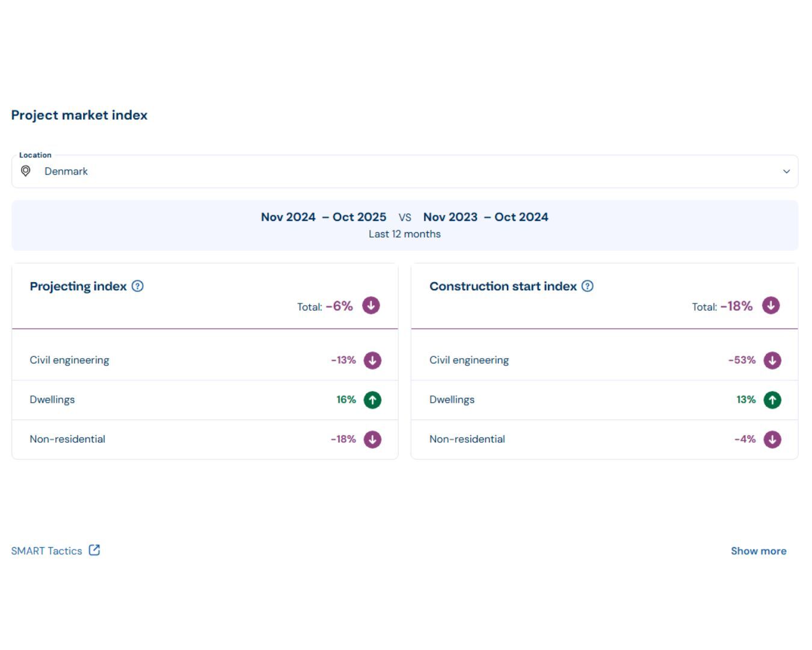
Task: Select the Dwellings row in Projecting index
Action: click(205, 400)
